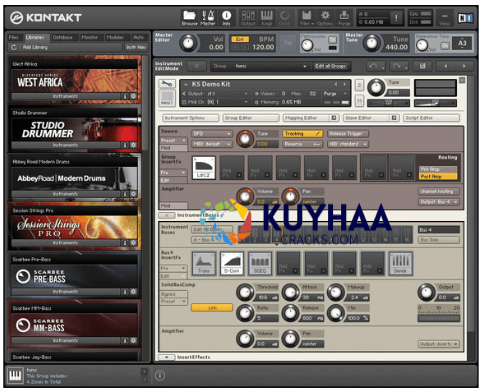Switch to the Modules tab
Screen dimensions: 481x392
pos(115,37)
